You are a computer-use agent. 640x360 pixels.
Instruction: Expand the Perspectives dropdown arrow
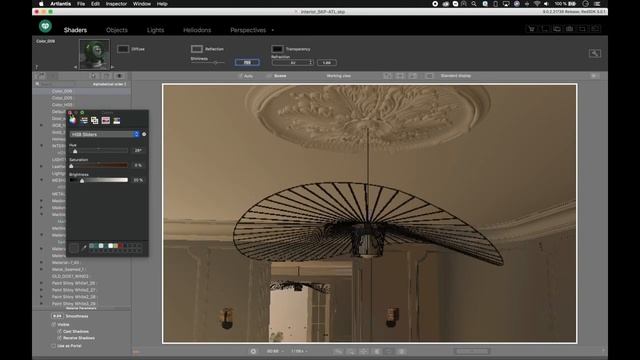[273, 30]
